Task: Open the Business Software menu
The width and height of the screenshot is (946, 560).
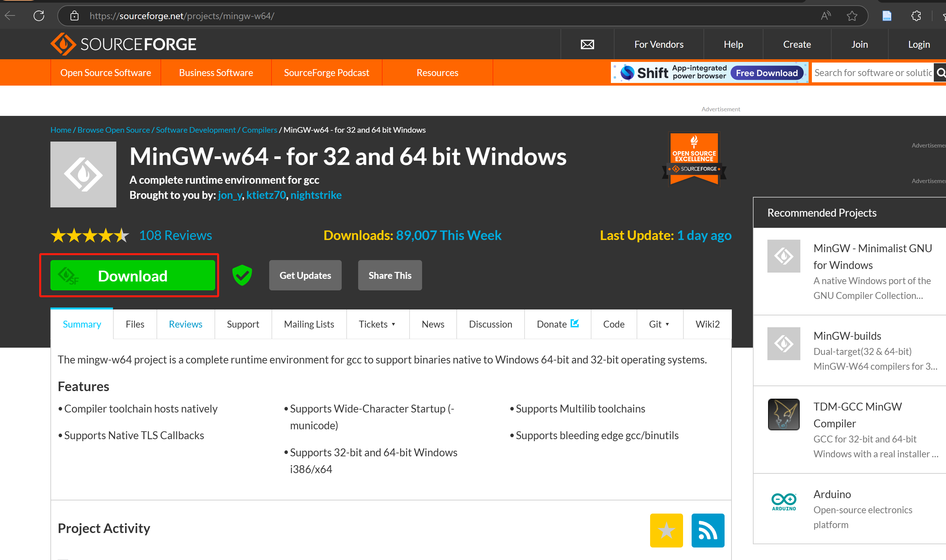Action: click(x=216, y=72)
